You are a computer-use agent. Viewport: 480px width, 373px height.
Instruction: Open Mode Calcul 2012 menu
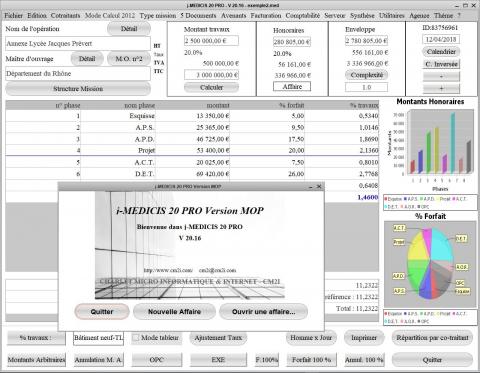point(110,16)
